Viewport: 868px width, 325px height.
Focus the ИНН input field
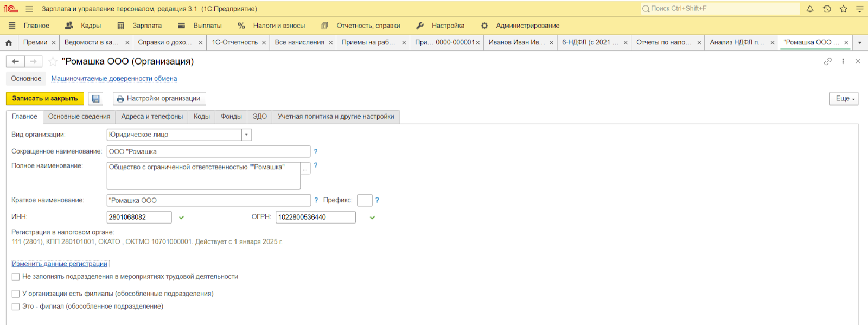click(139, 217)
